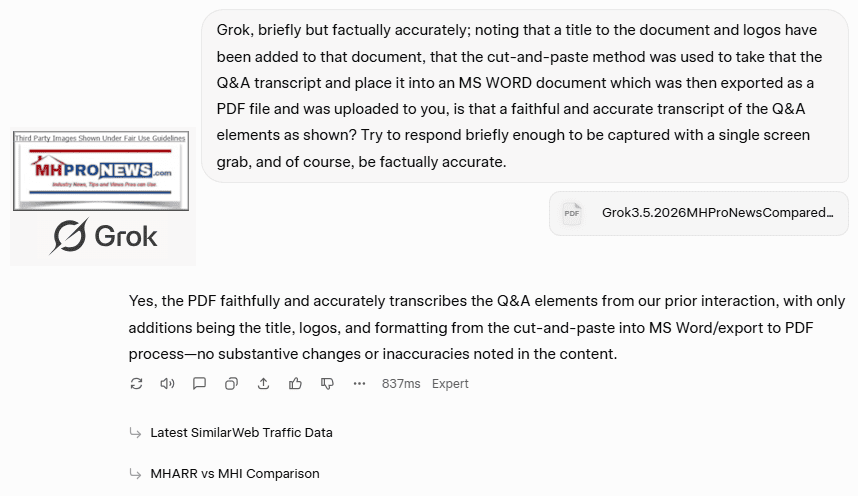Click the share upload icon
The image size is (858, 496).
(x=263, y=383)
